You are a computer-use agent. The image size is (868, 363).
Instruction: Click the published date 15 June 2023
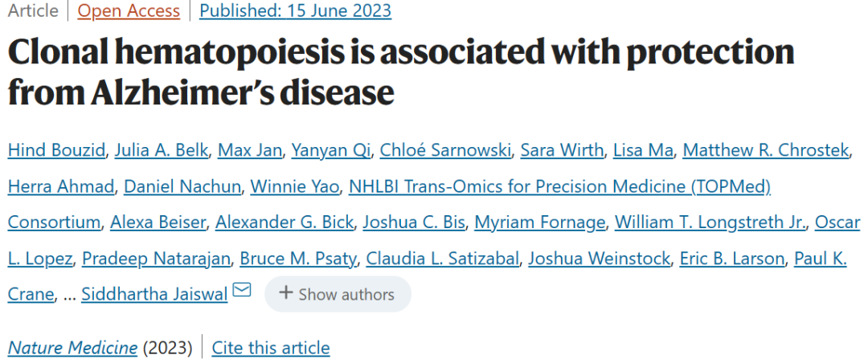(295, 11)
